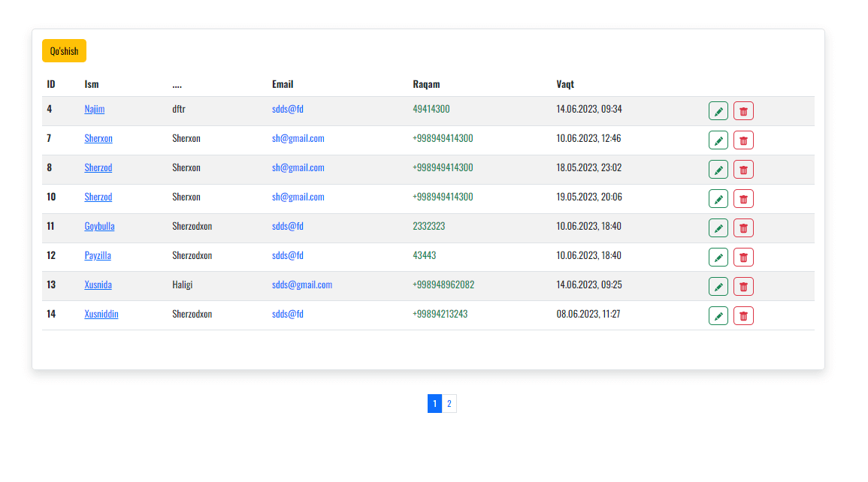Click trash icon for row ID 8

pyautogui.click(x=743, y=170)
